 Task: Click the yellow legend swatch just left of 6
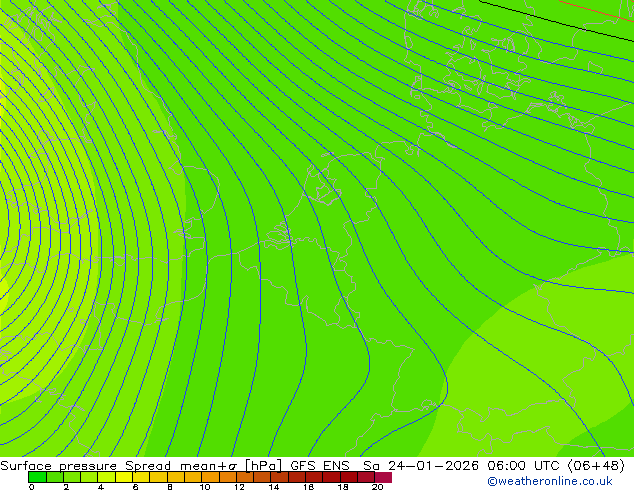point(124,477)
